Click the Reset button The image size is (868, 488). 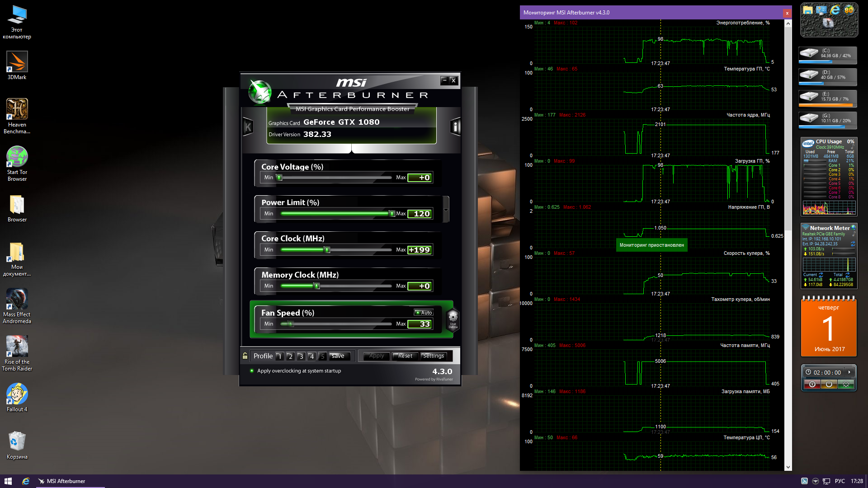point(405,356)
